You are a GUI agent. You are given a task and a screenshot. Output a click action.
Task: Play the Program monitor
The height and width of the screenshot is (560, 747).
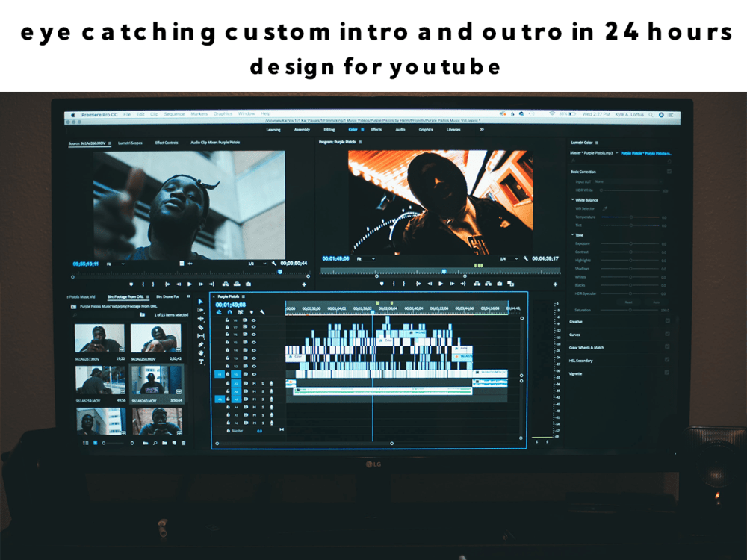click(x=441, y=284)
